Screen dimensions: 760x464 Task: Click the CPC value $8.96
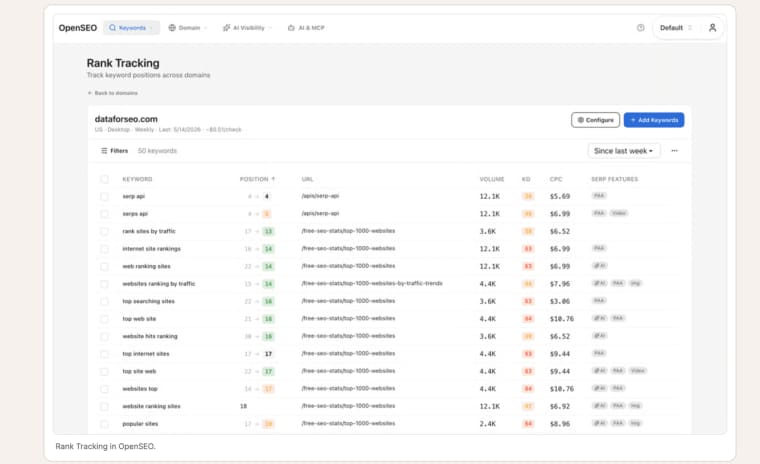pos(560,424)
